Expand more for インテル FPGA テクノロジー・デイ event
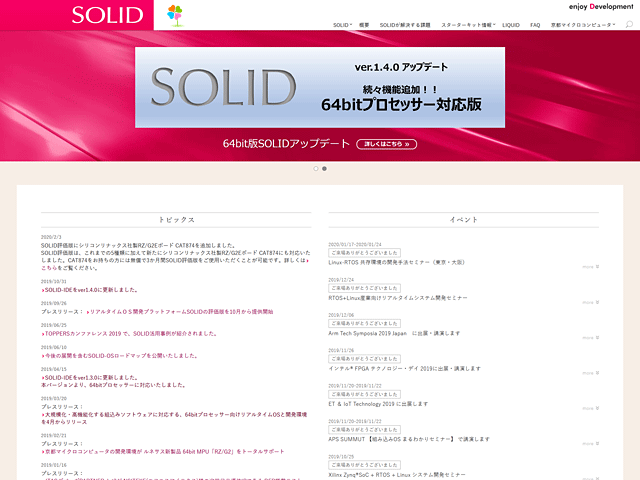 591,373
